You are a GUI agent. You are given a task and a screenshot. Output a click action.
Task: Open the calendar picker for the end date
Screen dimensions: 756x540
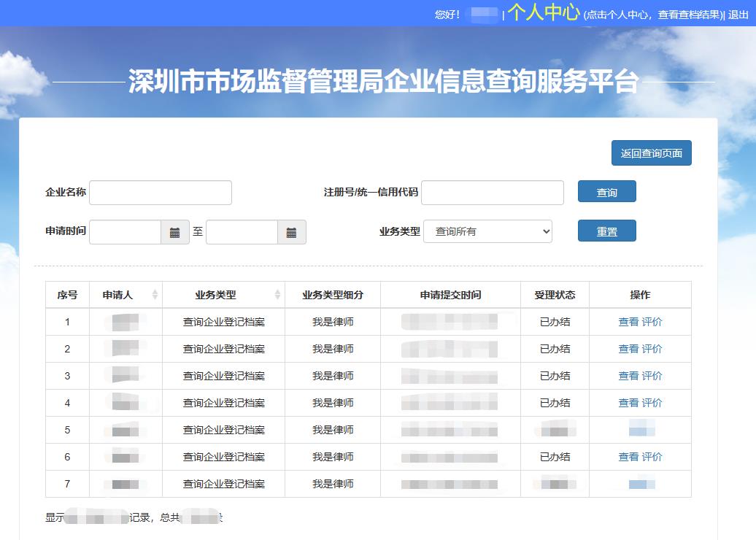click(290, 231)
